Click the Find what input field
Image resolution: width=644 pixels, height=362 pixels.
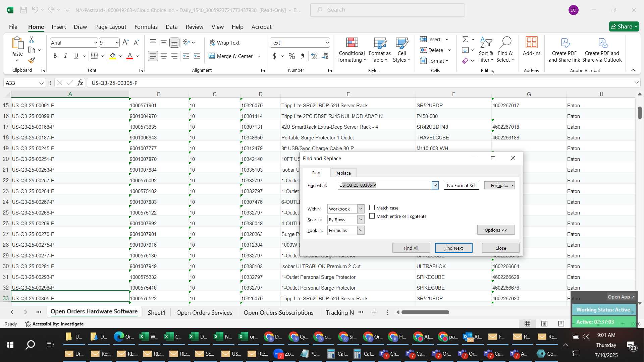click(x=385, y=185)
